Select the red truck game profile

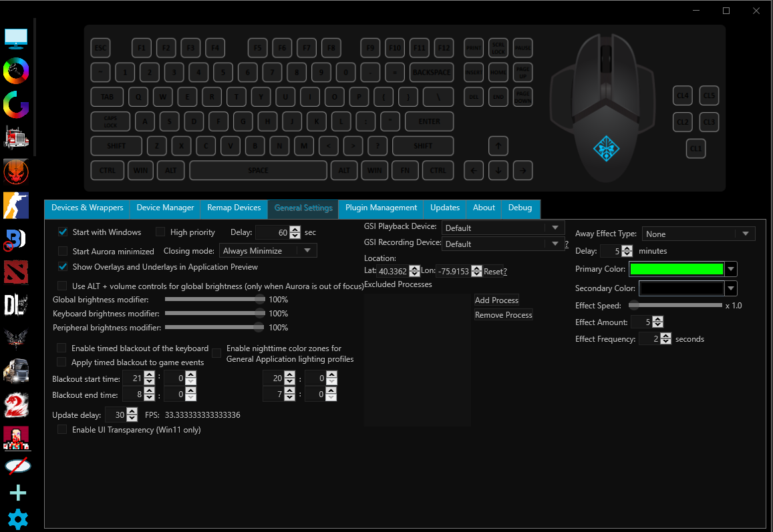point(16,138)
